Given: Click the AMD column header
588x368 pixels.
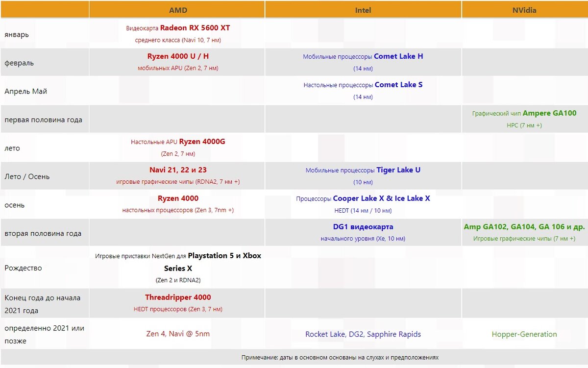Looking at the screenshot, I should 177,10.
